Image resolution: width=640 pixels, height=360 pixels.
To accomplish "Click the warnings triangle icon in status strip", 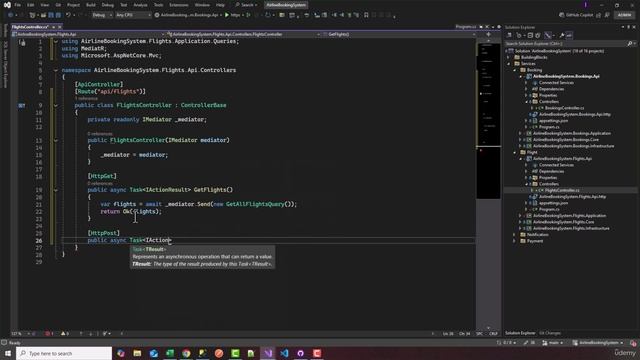I will click(x=64, y=333).
